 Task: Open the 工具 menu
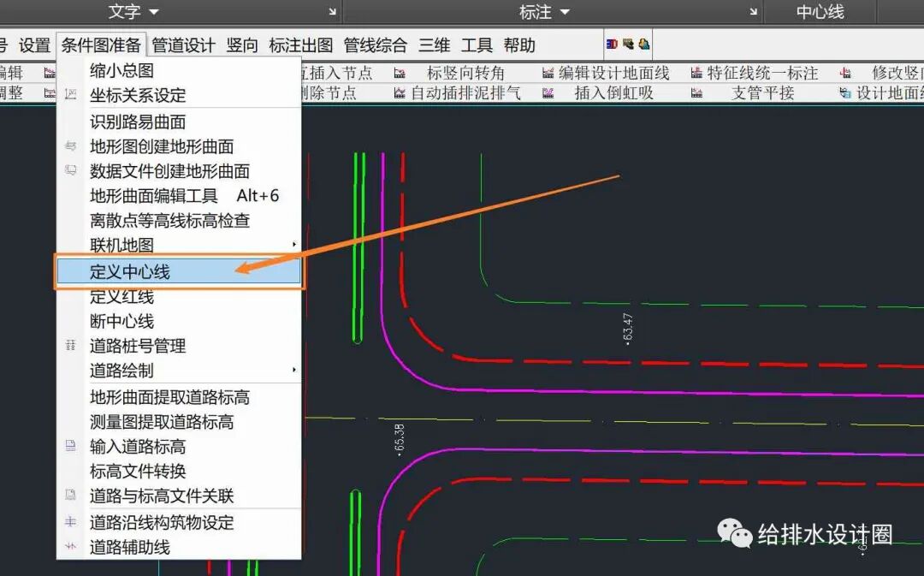click(477, 45)
